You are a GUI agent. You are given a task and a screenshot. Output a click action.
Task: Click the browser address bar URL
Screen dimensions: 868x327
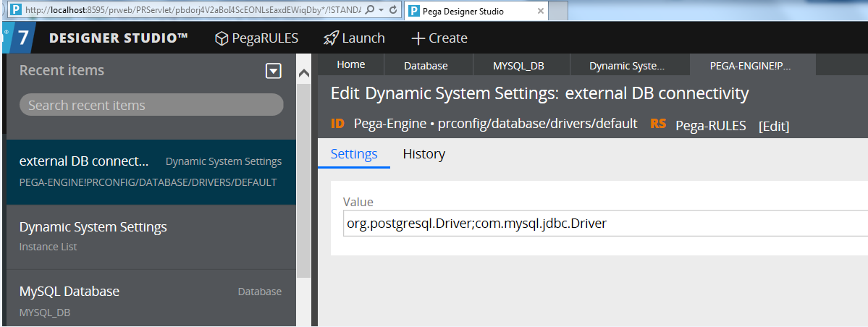(x=193, y=10)
